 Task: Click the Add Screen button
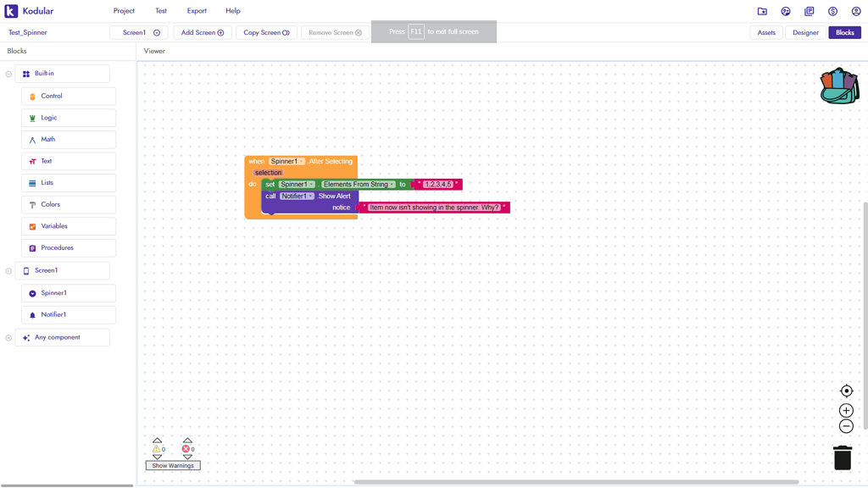coord(203,33)
